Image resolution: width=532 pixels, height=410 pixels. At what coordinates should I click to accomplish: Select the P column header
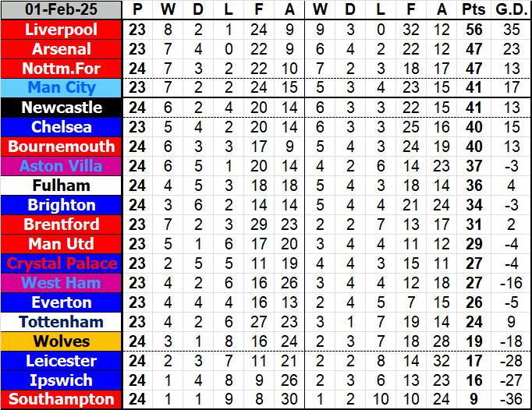pos(138,10)
